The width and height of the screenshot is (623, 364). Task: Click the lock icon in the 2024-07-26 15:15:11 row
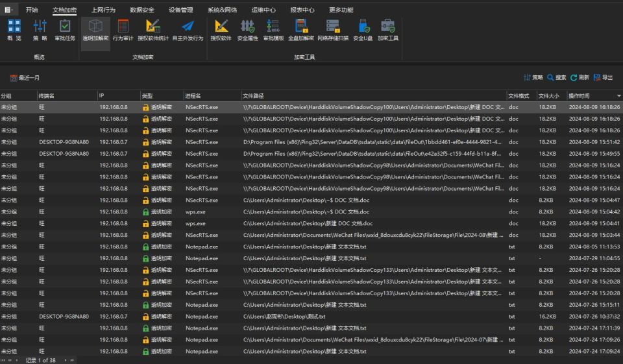tap(146, 305)
